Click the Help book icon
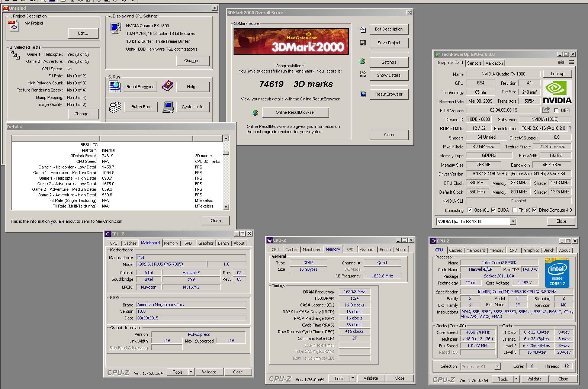The height and width of the screenshot is (389, 588). coord(168,86)
